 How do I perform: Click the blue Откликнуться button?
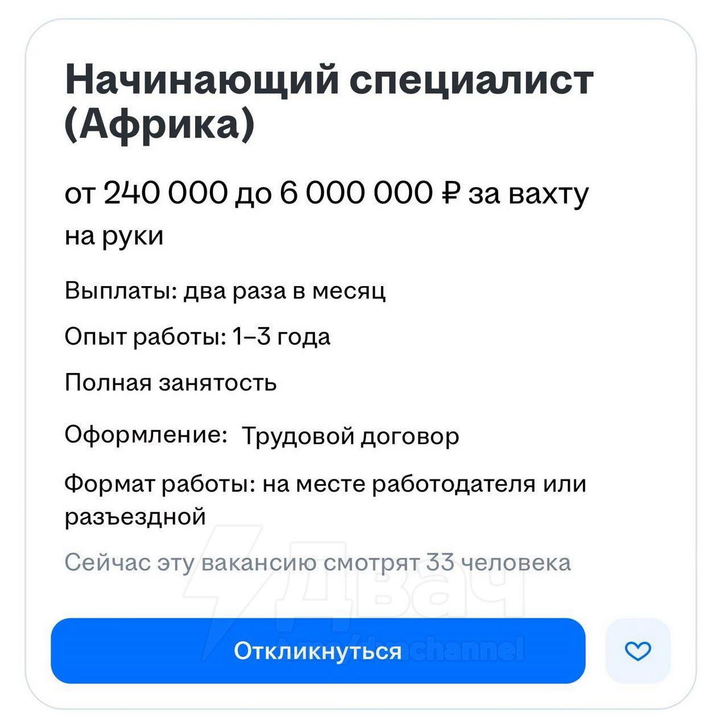tap(317, 651)
